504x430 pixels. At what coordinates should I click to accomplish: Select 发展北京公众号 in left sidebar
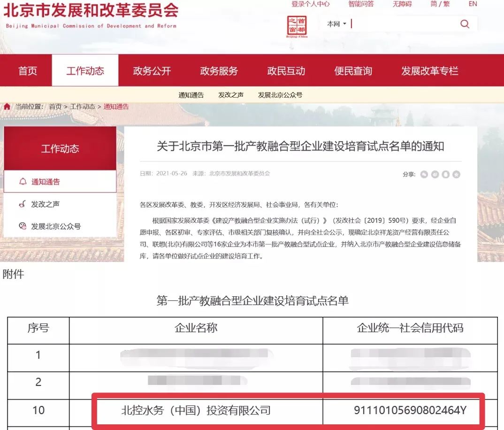point(56,226)
